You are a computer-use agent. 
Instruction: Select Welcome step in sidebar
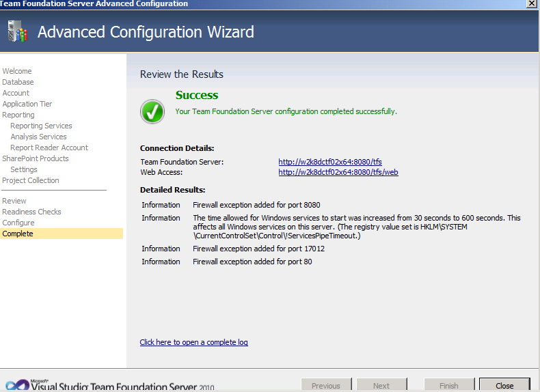[17, 71]
